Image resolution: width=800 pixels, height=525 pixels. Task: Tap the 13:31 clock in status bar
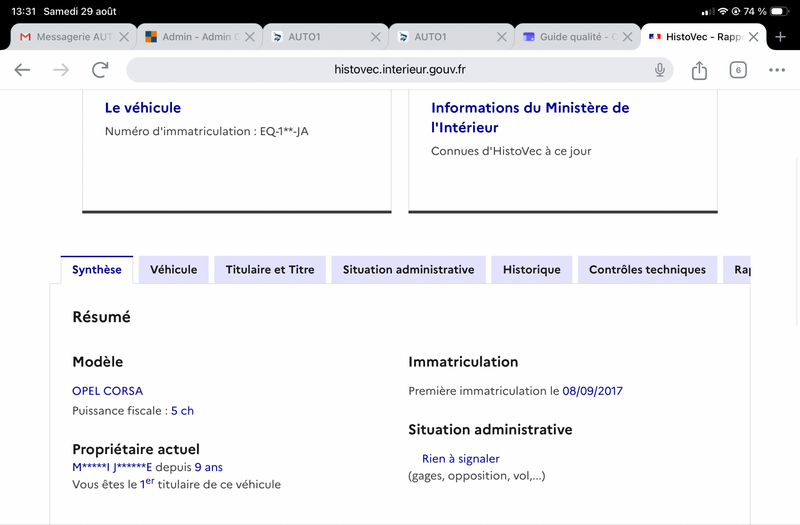click(x=23, y=11)
